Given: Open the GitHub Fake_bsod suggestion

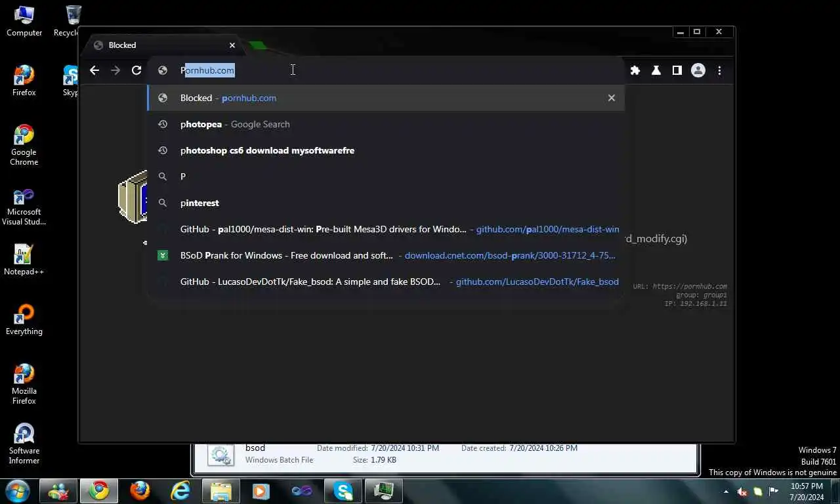Looking at the screenshot, I should pyautogui.click(x=386, y=282).
